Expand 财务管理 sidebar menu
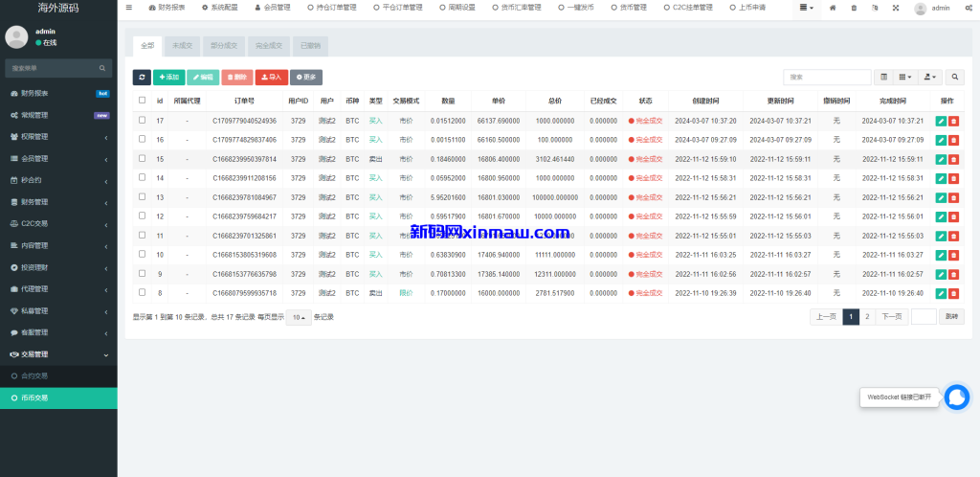Screen dimensions: 980x477 coord(58,202)
